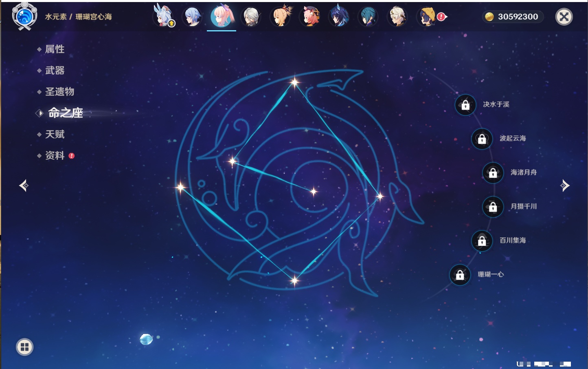Select the locked 海渚月舟 constellation
The height and width of the screenshot is (369, 588).
click(493, 172)
